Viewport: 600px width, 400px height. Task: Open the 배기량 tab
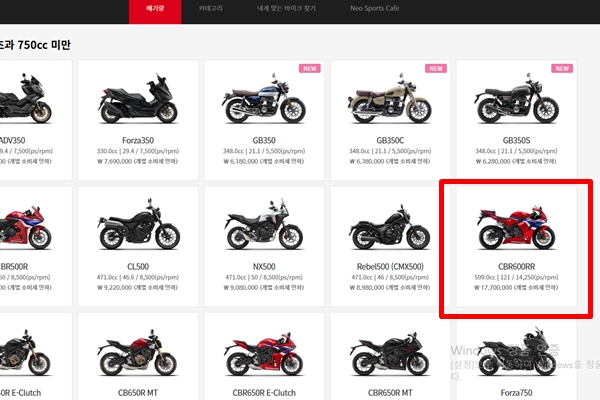pyautogui.click(x=154, y=8)
